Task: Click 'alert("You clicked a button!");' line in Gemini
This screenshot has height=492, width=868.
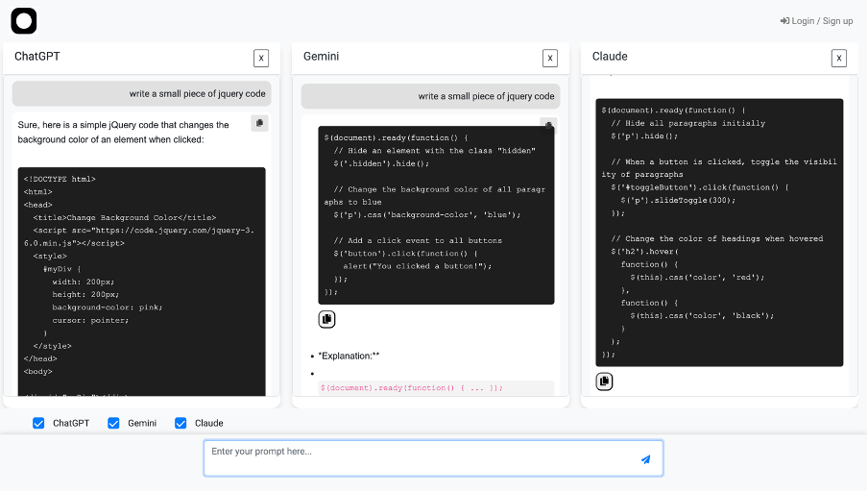Action: 418,266
